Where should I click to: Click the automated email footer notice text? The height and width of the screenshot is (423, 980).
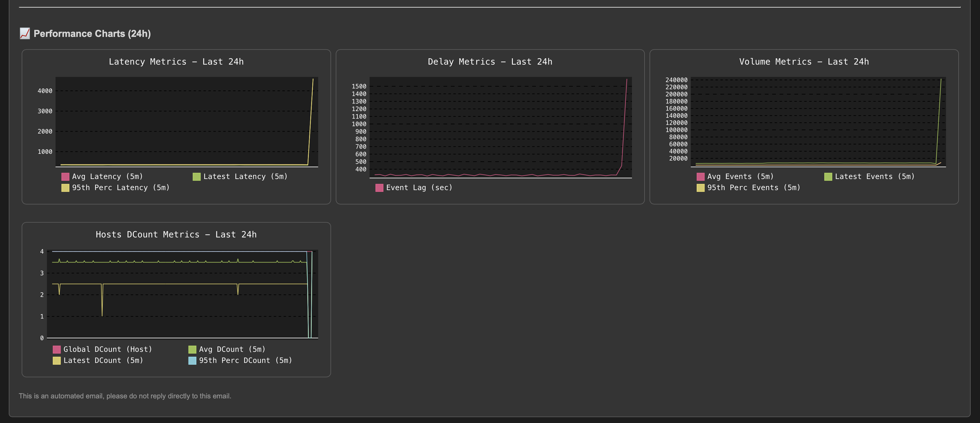[x=125, y=396]
